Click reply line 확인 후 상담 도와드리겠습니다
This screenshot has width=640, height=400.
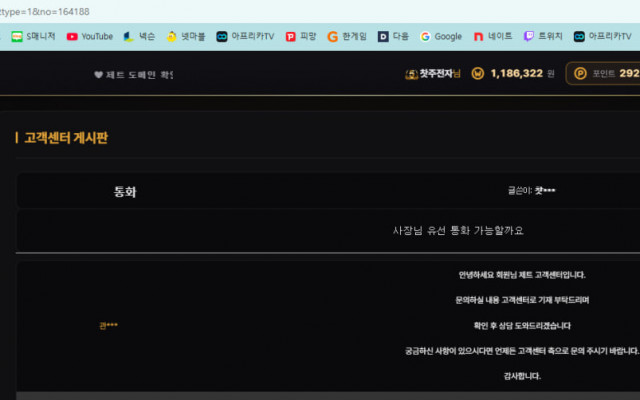pos(522,325)
